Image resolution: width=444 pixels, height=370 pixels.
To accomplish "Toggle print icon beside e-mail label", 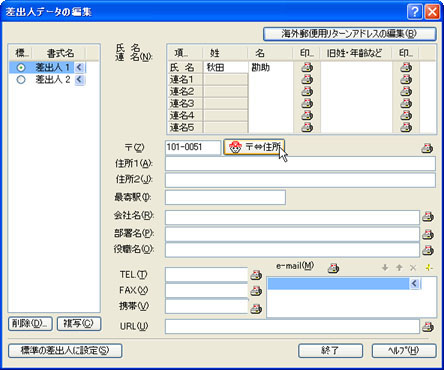I will click(x=333, y=268).
